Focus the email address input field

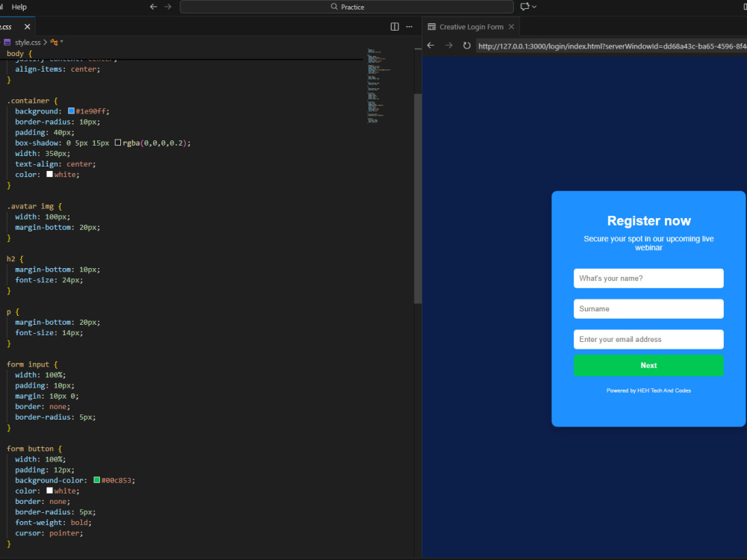(x=648, y=339)
